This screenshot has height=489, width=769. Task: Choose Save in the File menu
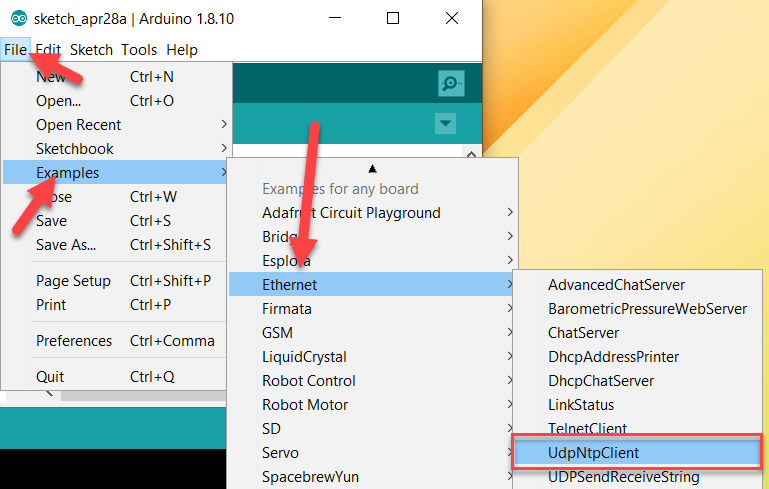(116, 221)
